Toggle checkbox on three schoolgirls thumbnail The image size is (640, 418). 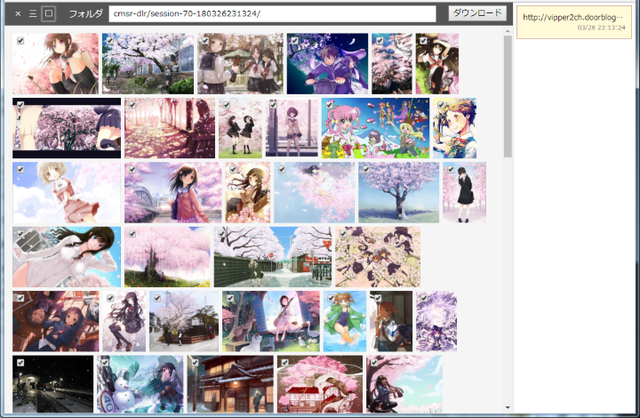[205, 40]
